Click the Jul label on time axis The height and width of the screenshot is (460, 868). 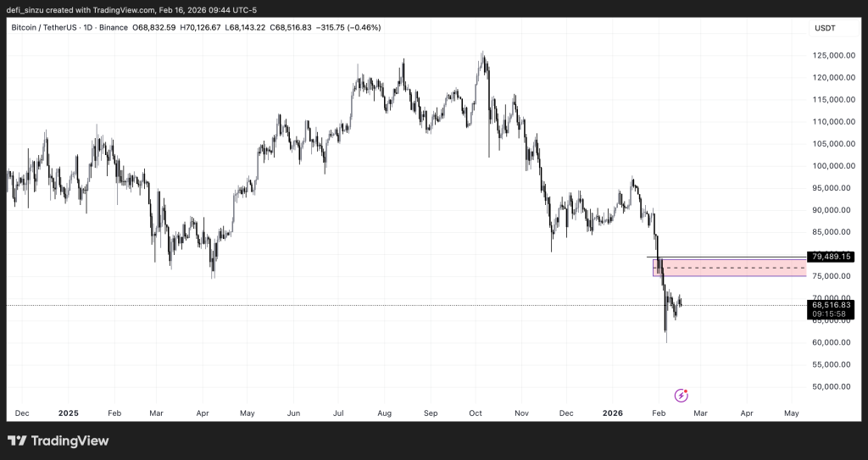pos(338,413)
